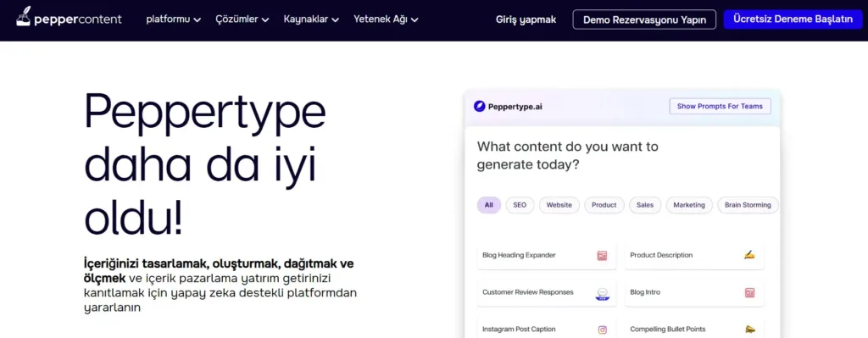Select the SEO filter tab
Viewport: 868px width, 338px height.
[x=520, y=205]
